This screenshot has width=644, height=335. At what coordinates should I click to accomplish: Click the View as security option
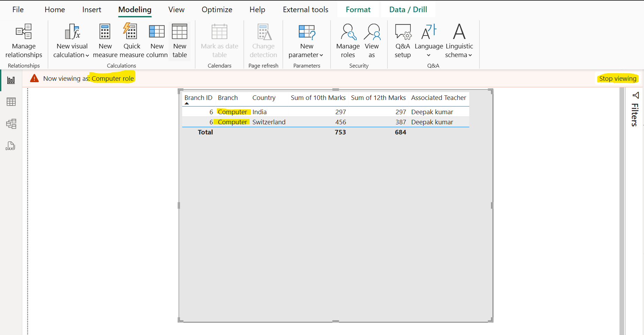click(372, 41)
